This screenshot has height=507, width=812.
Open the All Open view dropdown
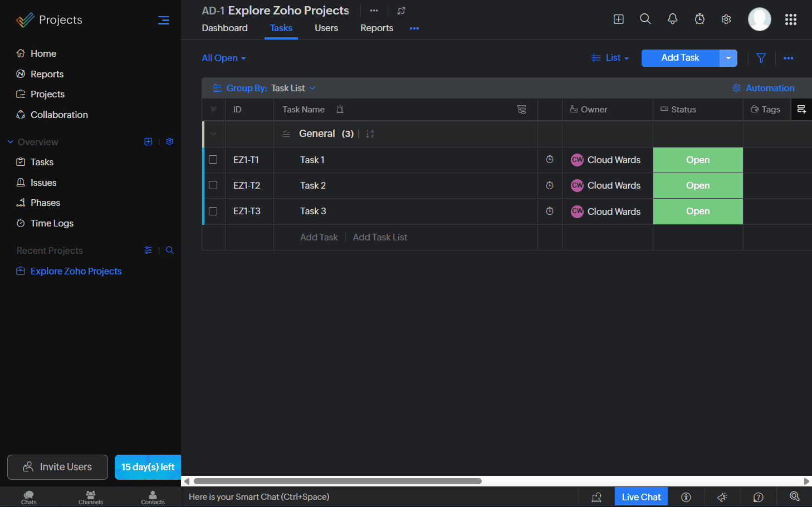coord(223,58)
